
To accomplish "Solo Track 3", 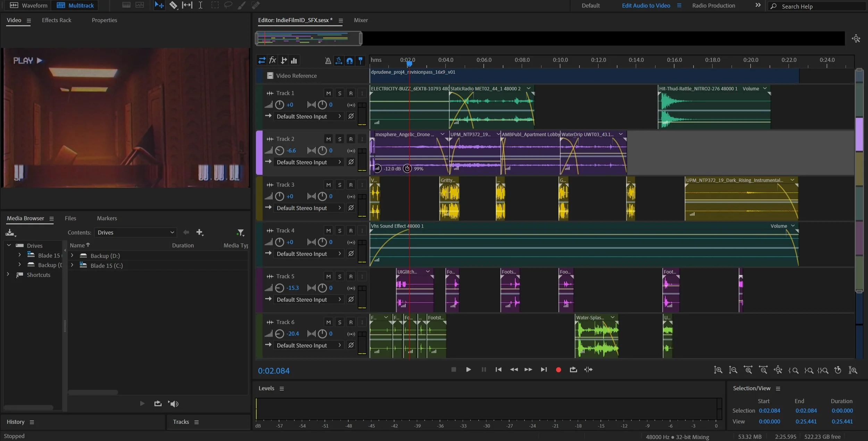I will pos(340,185).
